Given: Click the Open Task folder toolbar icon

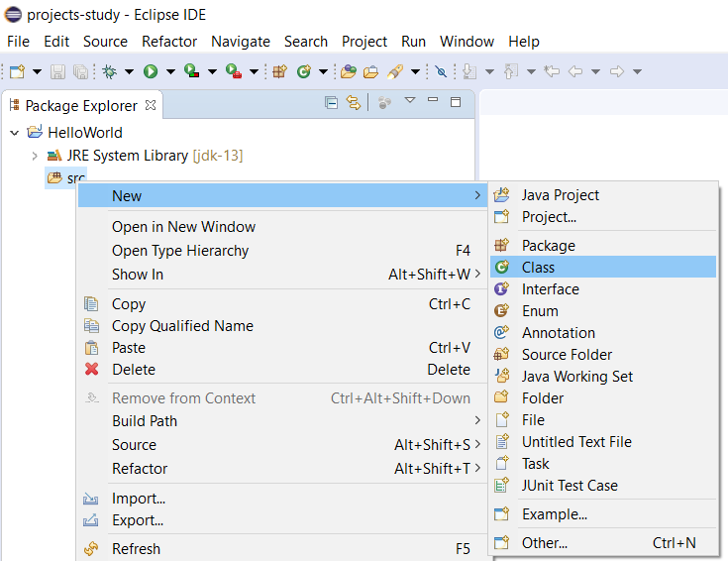Looking at the screenshot, I should coord(371,72).
